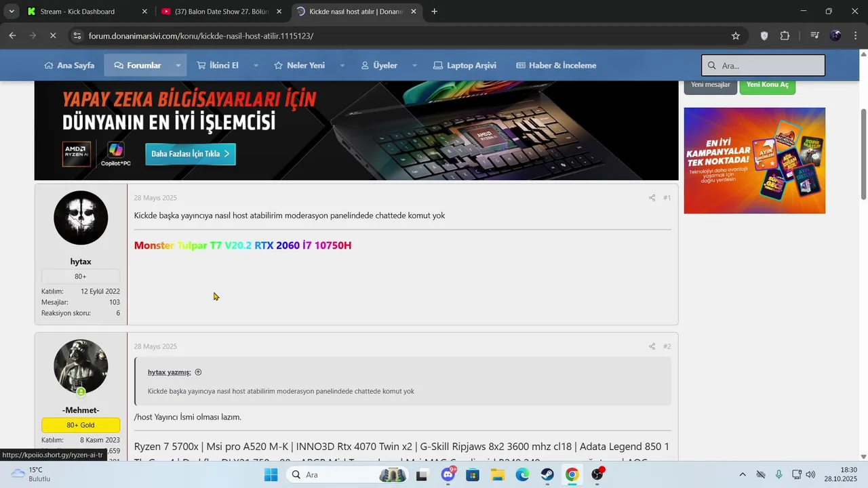The width and height of the screenshot is (868, 488).
Task: Click the 80+ Gold badge
Action: click(x=81, y=425)
